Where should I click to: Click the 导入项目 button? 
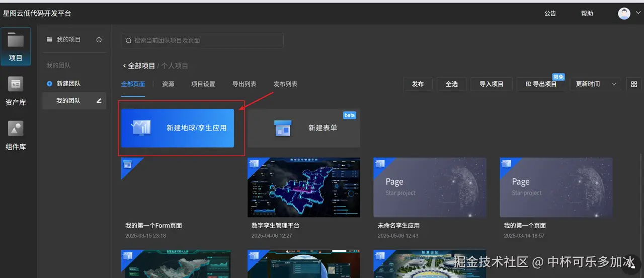492,84
